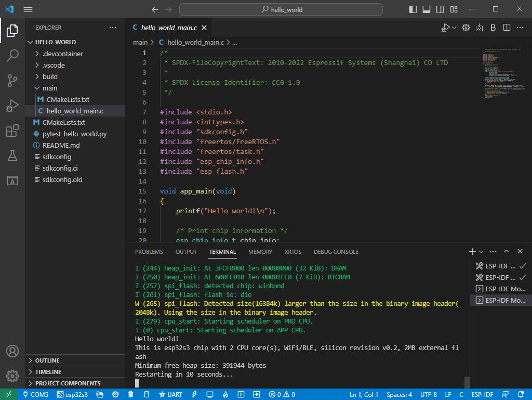
Task: Toggle the secondary side bar visibility
Action: (440, 9)
